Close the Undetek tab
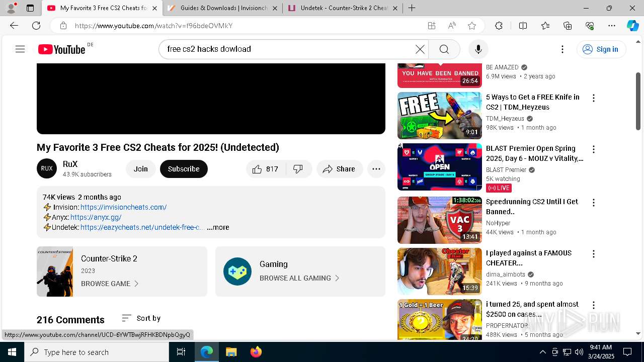The width and height of the screenshot is (644, 362). pos(395,8)
